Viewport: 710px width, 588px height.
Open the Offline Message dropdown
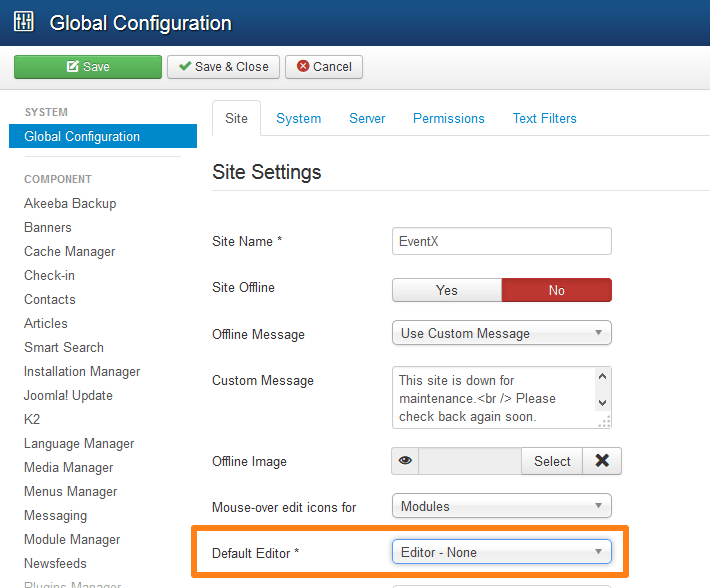(x=501, y=333)
